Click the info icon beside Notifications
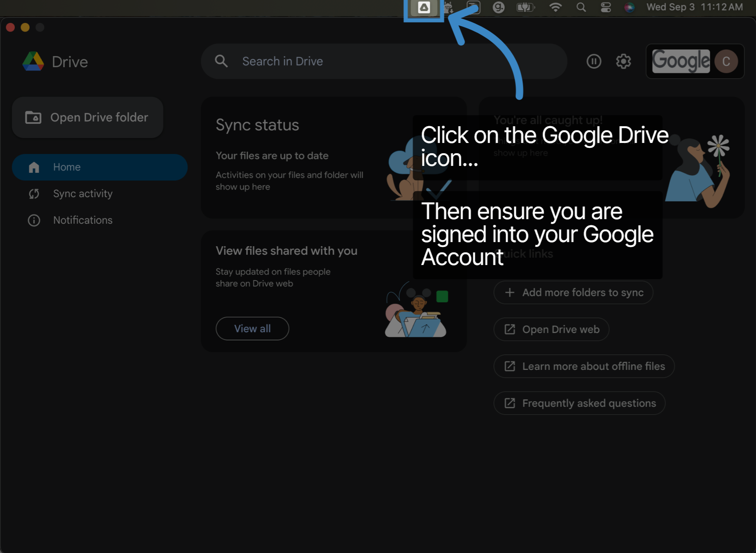The image size is (756, 553). 34,220
